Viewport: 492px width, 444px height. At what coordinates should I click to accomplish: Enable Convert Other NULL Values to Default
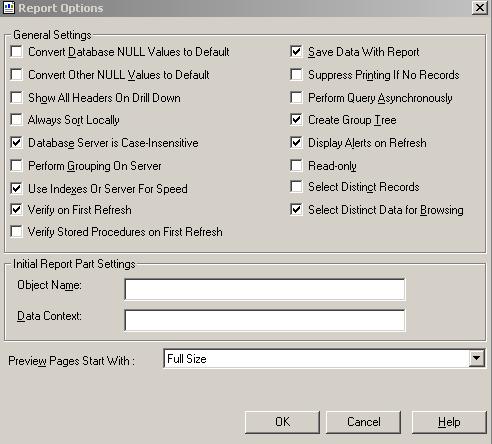16,75
